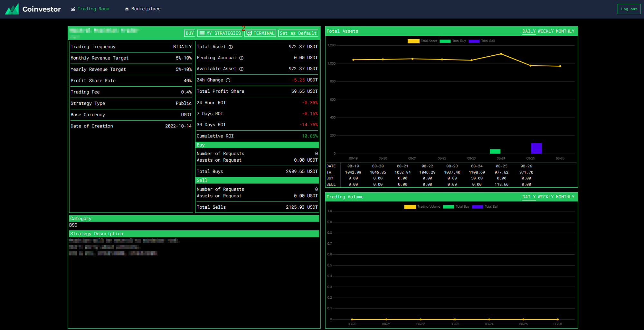Image resolution: width=644 pixels, height=330 pixels.
Task: Click the Cumulative ROI 10.85% value
Action: click(x=310, y=136)
